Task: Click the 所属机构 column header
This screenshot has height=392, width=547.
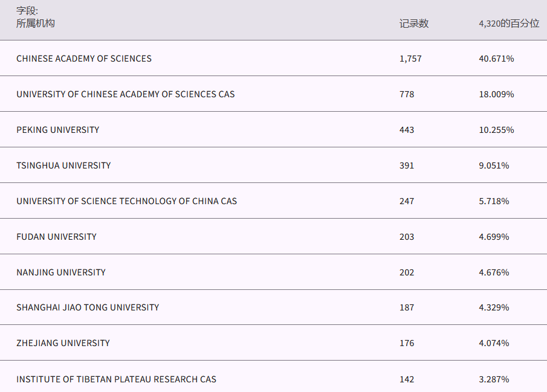Action: click(x=36, y=24)
